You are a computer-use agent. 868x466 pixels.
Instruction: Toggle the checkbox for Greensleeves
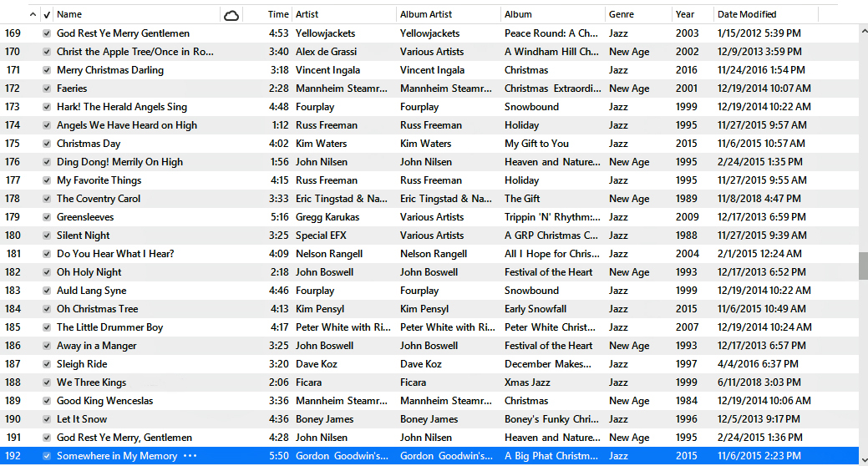(47, 217)
